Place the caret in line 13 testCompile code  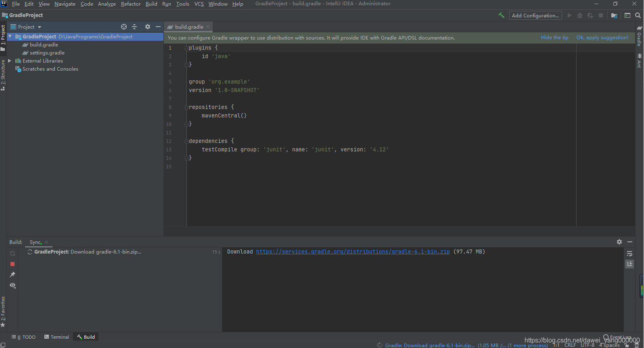(295, 149)
